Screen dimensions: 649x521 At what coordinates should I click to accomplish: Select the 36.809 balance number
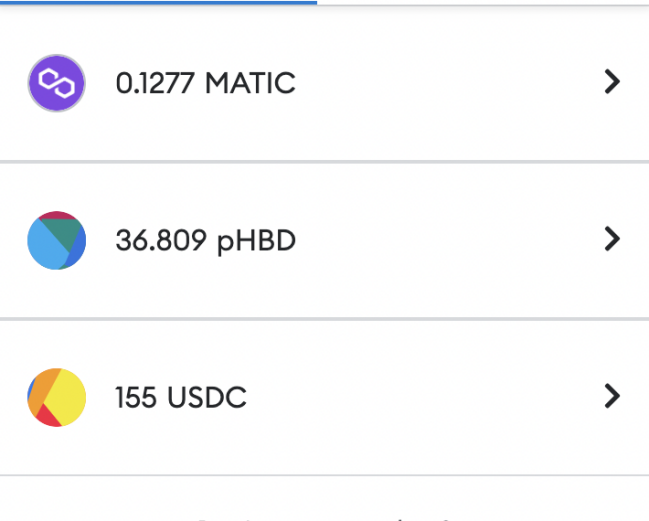click(161, 240)
